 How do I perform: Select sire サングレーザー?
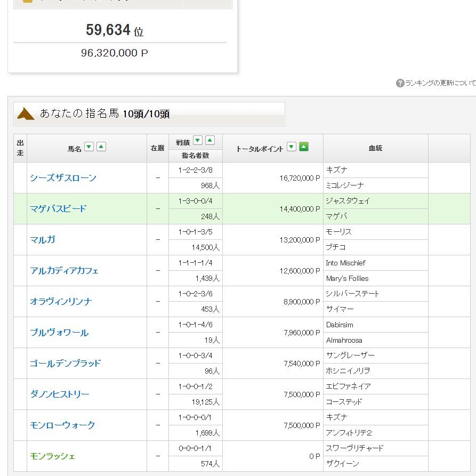350,356
